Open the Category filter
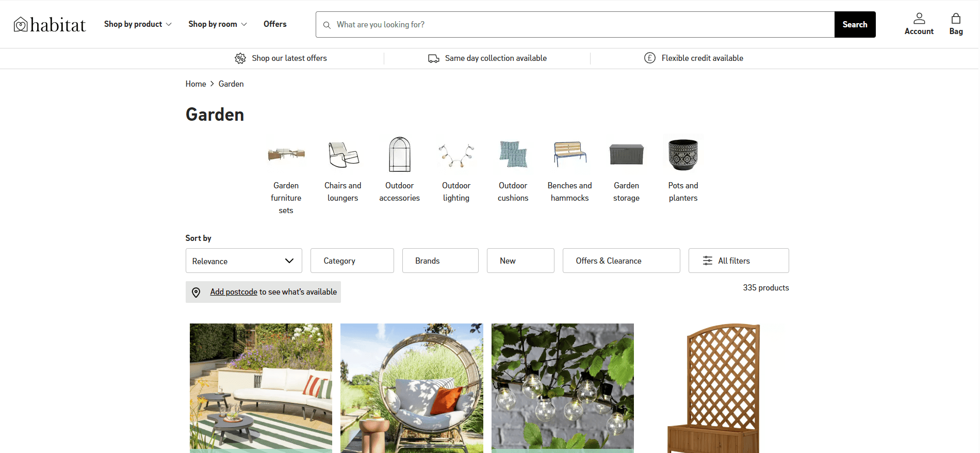This screenshot has width=980, height=453. 352,261
